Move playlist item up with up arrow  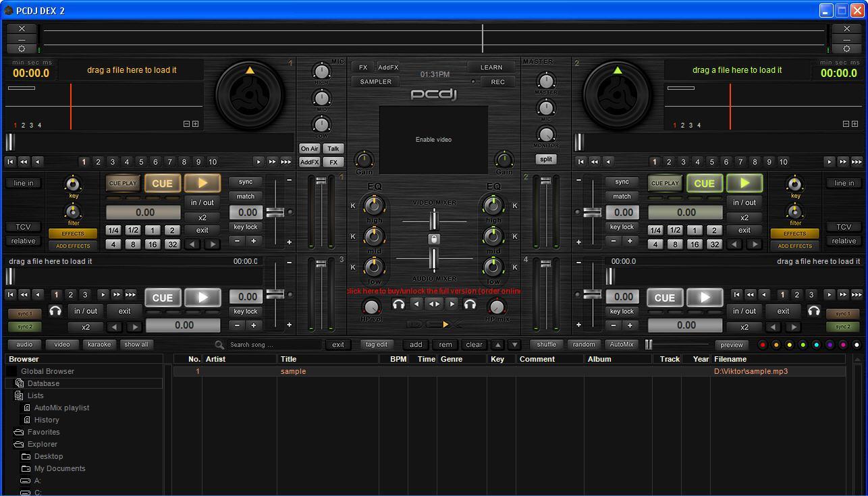497,345
